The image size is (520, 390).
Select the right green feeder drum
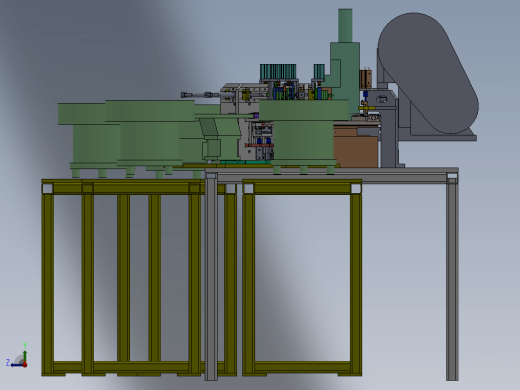pos(303,132)
